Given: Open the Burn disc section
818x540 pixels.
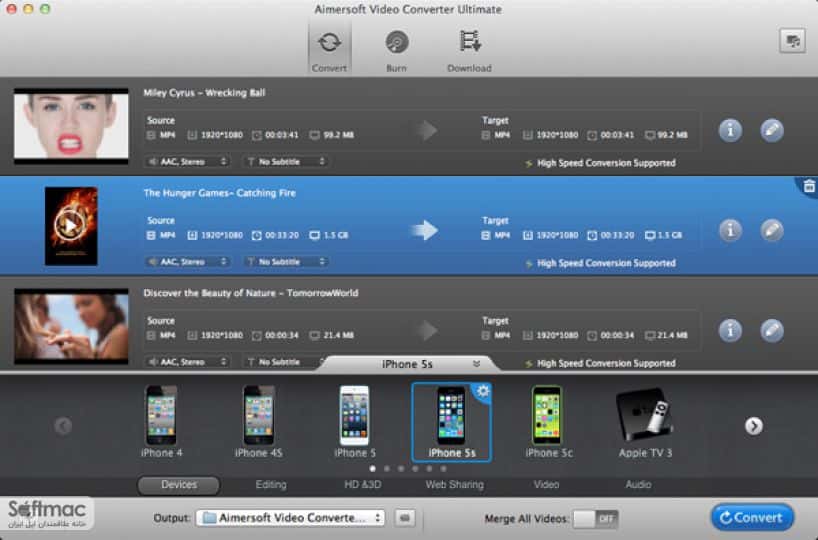Looking at the screenshot, I should point(396,51).
